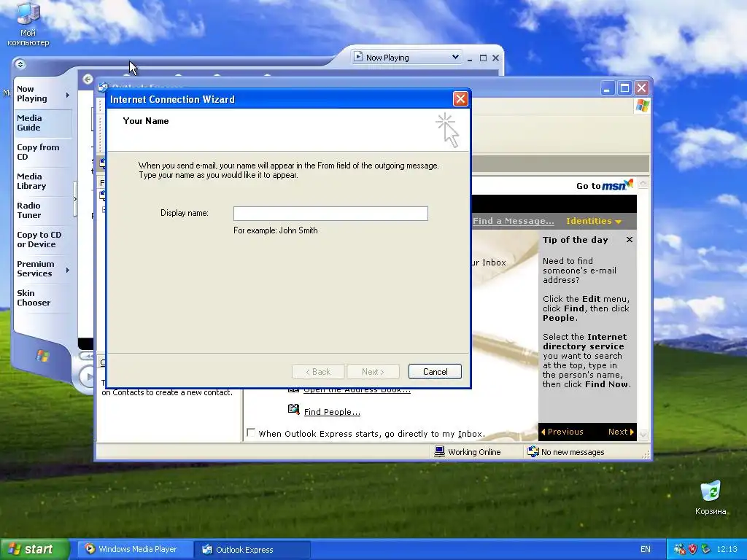Click the Windows flag logo in Outlook Express
Image resolution: width=747 pixels, height=560 pixels.
pyautogui.click(x=642, y=106)
